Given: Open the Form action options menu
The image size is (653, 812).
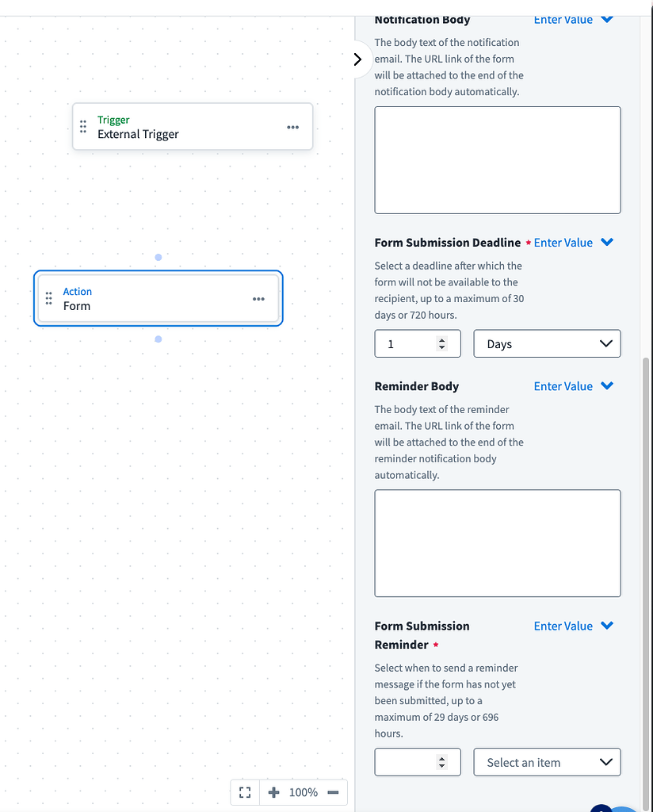Looking at the screenshot, I should [x=258, y=298].
